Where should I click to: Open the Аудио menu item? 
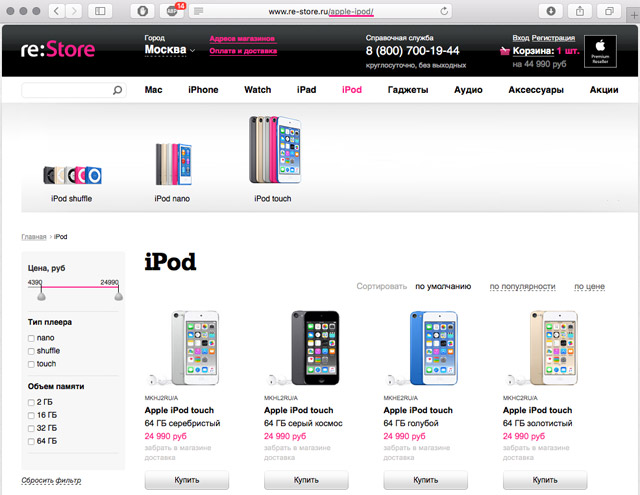point(468,90)
